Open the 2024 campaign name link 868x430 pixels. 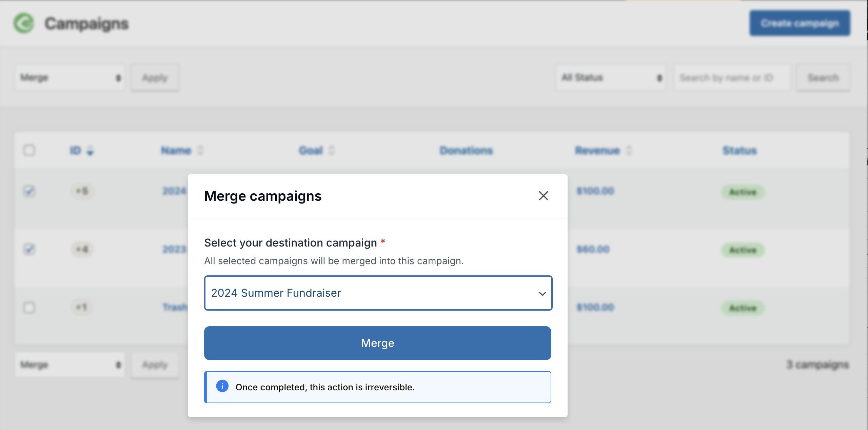point(173,191)
